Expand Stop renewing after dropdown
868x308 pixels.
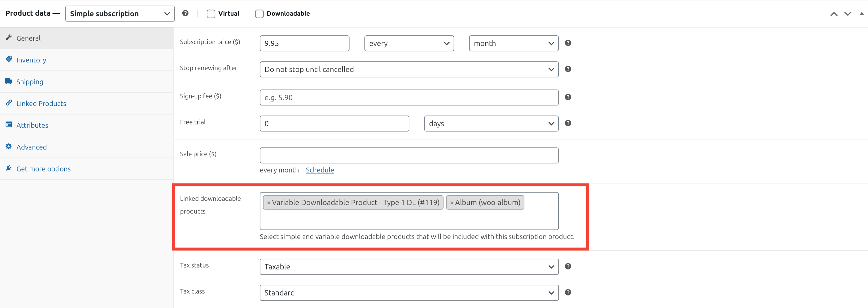(x=409, y=69)
